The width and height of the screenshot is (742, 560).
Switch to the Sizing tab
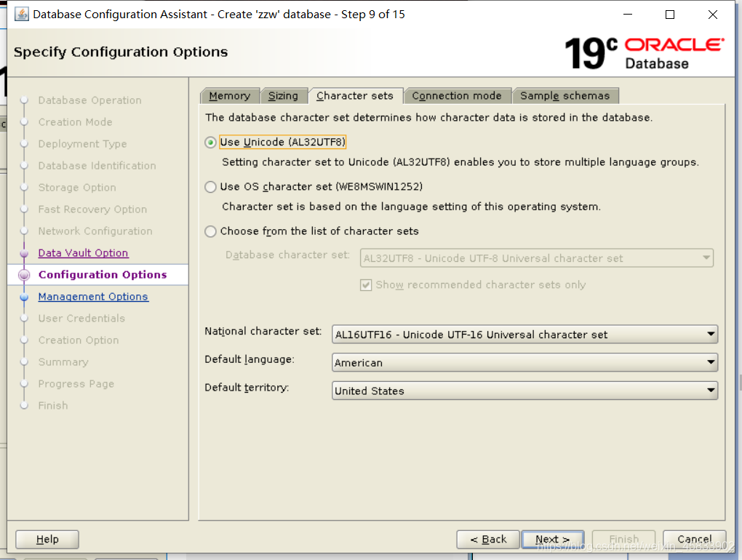(284, 96)
